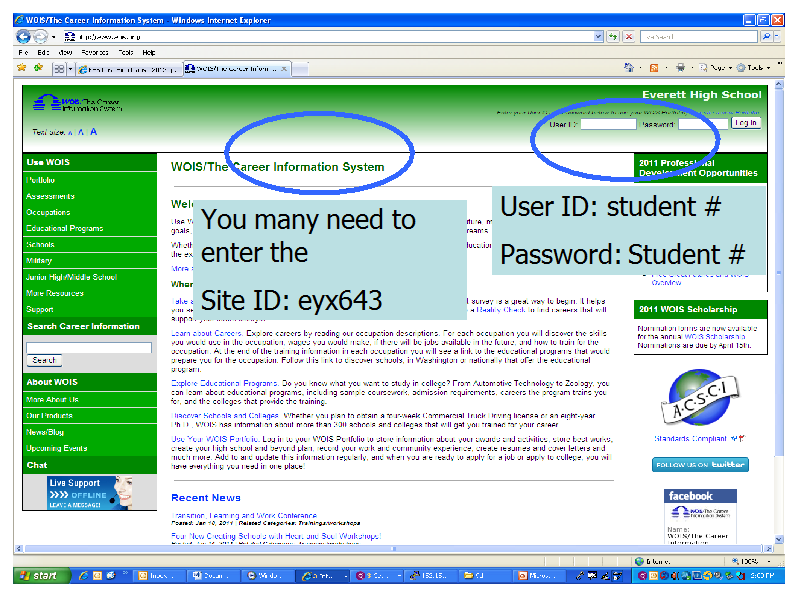The image size is (800, 600).
Task: Click the WOIS logo in green header
Action: click(x=77, y=103)
